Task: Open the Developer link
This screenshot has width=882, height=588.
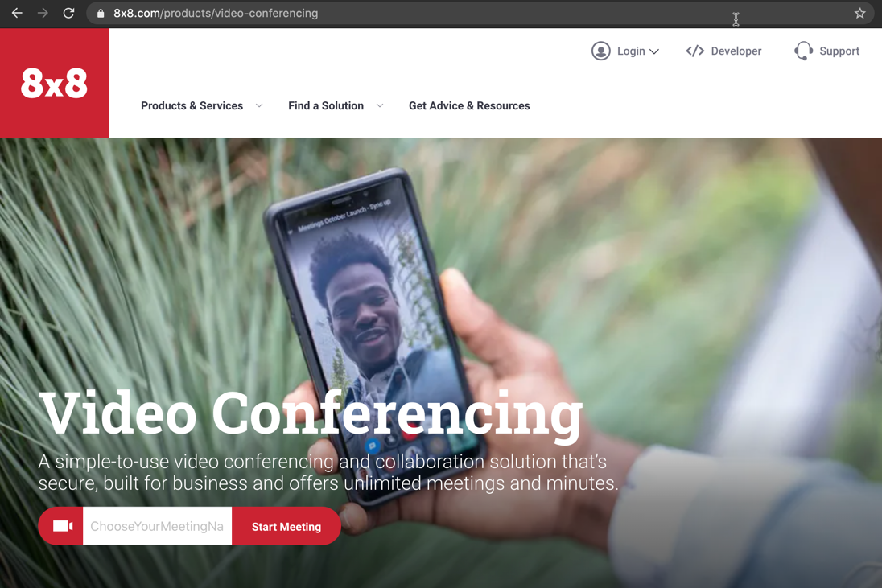Action: pos(736,51)
